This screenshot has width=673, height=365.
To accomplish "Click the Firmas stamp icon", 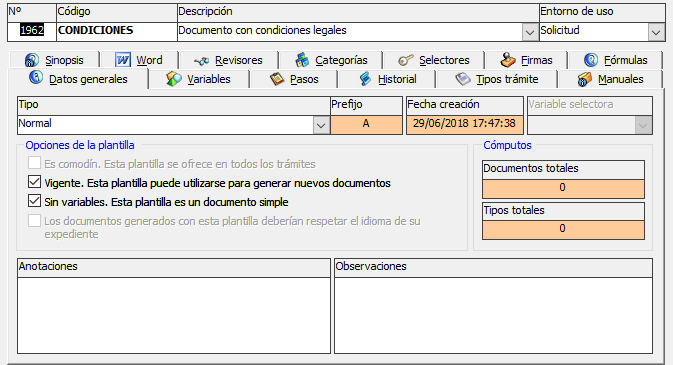I will 508,60.
